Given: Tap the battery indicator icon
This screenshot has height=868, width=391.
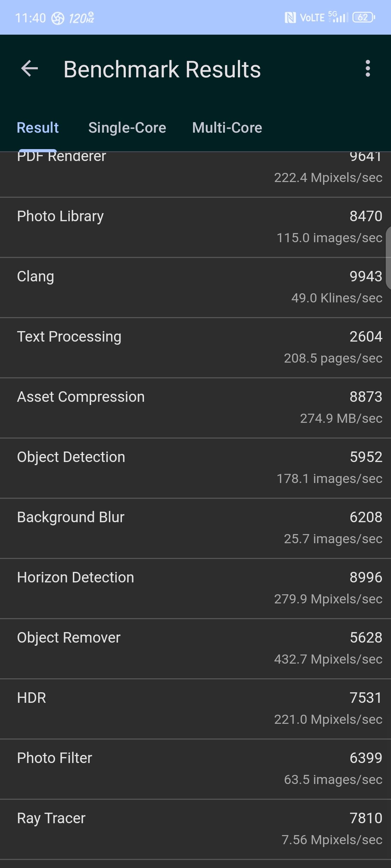Looking at the screenshot, I should (364, 17).
